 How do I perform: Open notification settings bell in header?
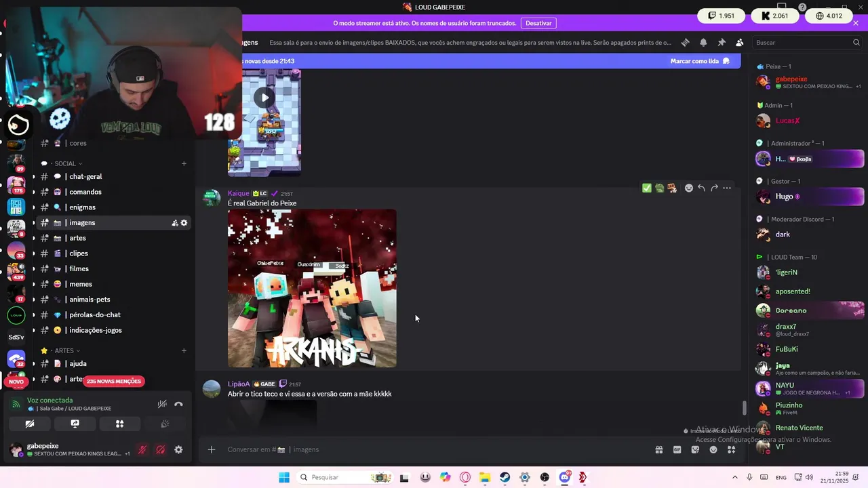(703, 42)
